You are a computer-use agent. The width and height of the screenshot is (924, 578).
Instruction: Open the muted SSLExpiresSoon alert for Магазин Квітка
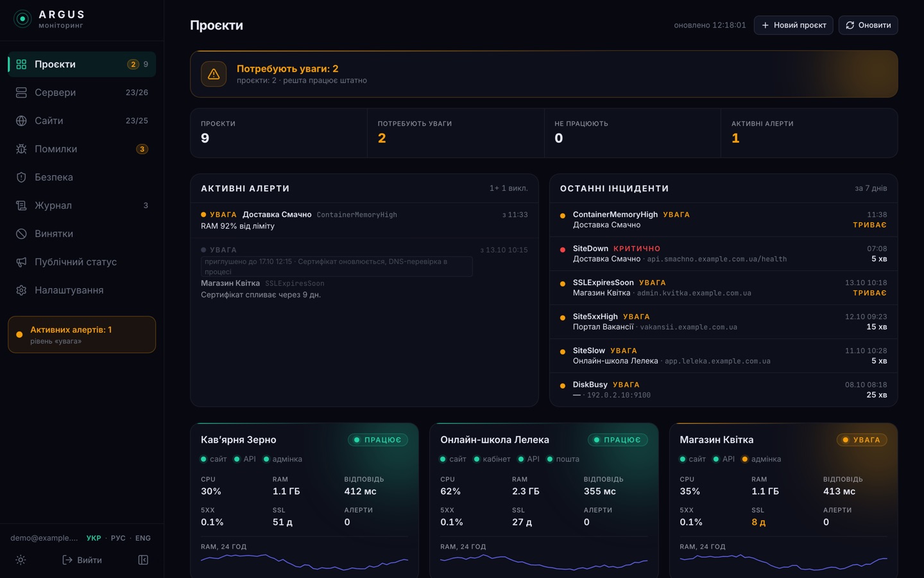tap(364, 272)
